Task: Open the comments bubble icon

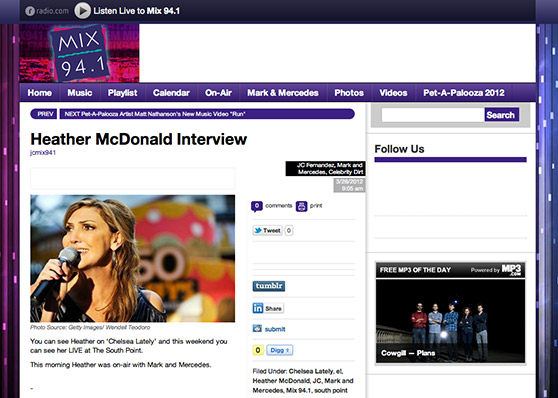Action: pos(257,206)
